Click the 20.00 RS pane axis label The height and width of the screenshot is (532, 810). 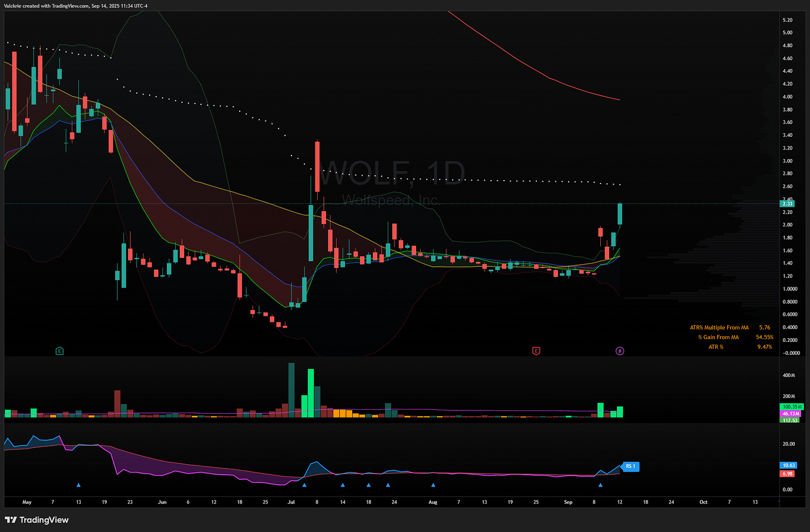[x=789, y=444]
